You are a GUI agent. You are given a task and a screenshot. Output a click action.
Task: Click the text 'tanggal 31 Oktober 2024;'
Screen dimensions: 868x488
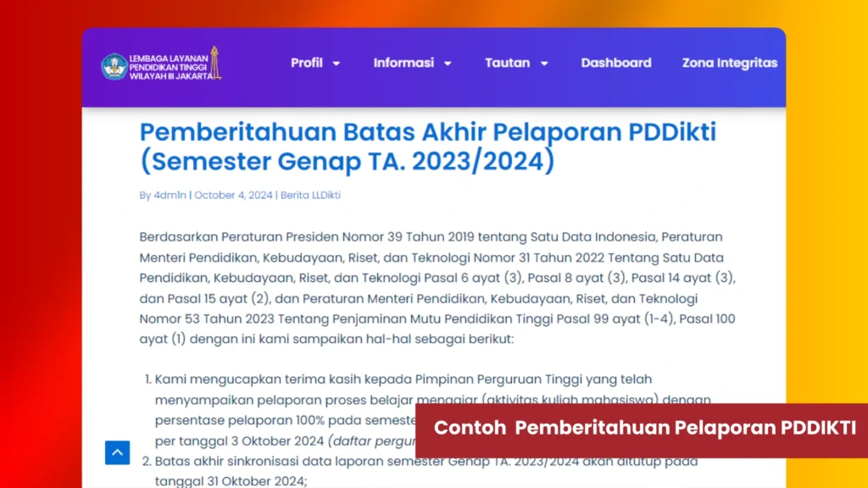(231, 481)
